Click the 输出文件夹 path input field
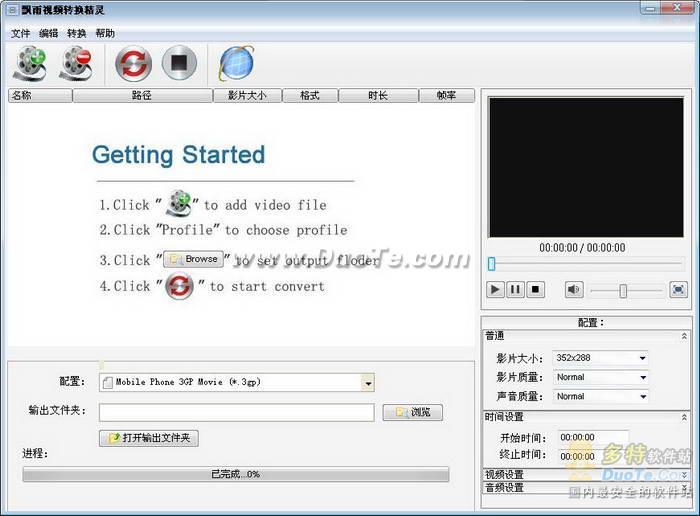Viewport: 700px width, 516px height. click(237, 412)
